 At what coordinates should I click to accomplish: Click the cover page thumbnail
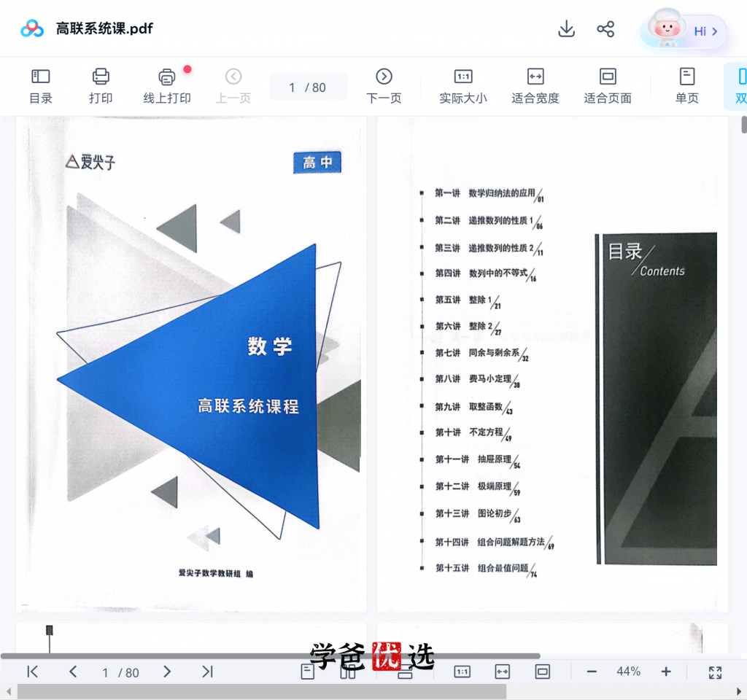[192, 365]
